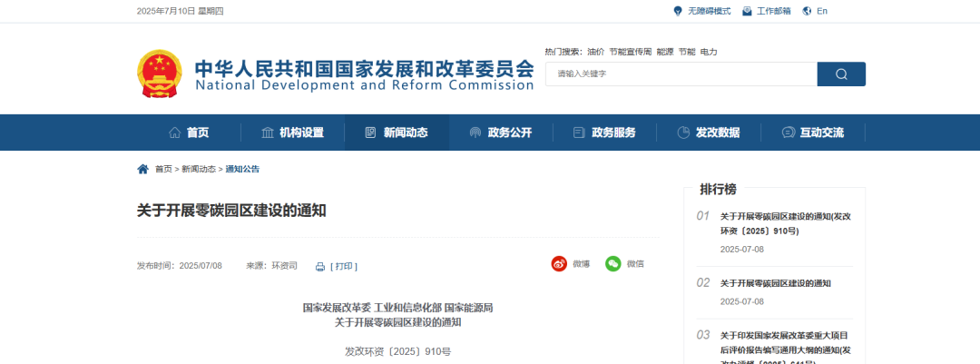Share via the WeChat icon
Image resolution: width=980 pixels, height=364 pixels.
point(613,264)
